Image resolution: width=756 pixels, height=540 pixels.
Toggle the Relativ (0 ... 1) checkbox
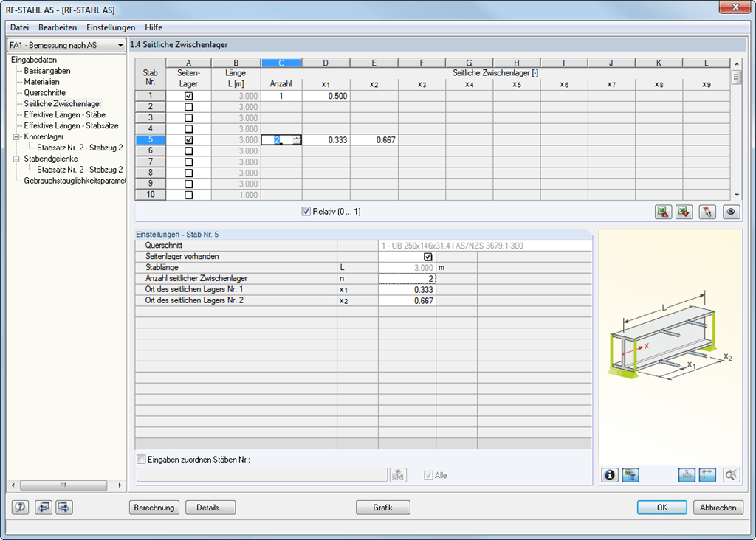point(306,212)
